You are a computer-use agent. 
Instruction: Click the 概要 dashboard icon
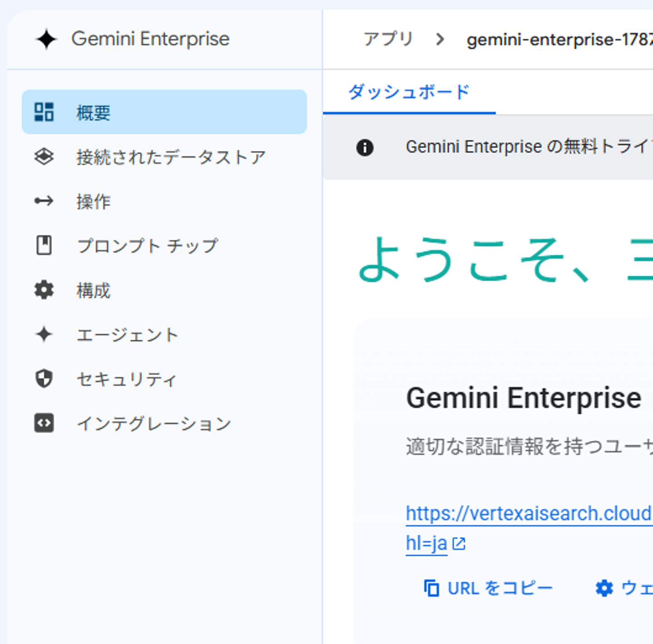click(44, 112)
